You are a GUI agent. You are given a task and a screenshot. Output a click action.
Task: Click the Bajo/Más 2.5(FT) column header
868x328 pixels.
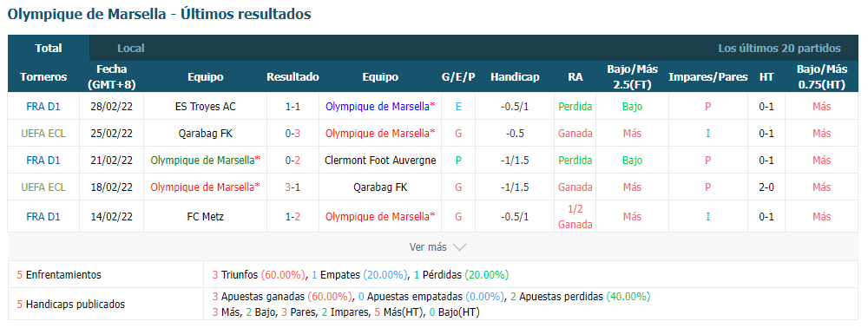click(632, 77)
